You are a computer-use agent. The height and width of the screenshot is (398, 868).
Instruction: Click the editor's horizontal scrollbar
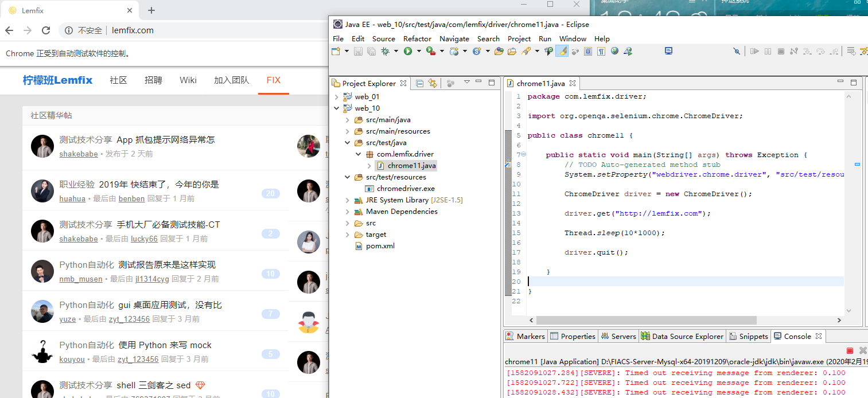[x=646, y=321]
